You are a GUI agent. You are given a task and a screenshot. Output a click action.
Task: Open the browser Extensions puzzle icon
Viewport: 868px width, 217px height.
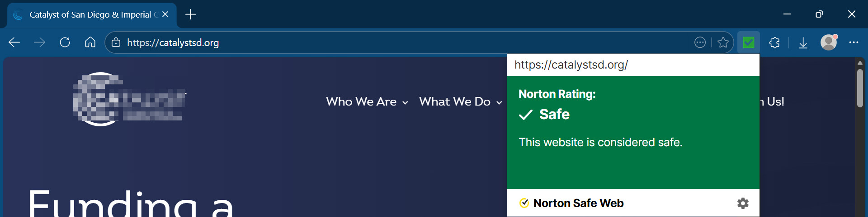coord(774,42)
